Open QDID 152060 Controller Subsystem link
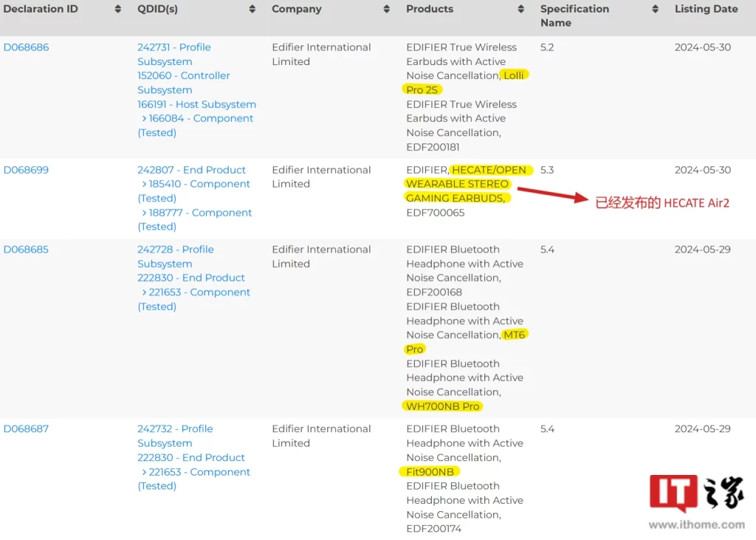Viewport: 756px width, 540px height. pos(184,83)
